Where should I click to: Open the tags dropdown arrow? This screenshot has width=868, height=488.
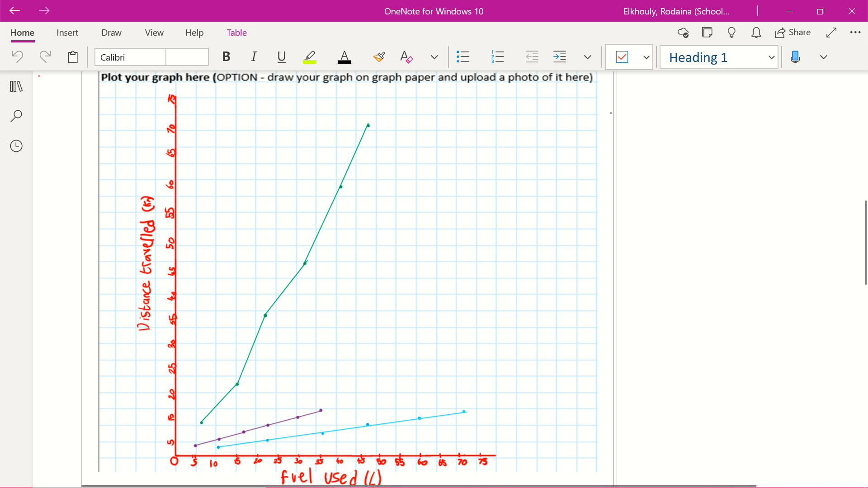[x=646, y=57]
